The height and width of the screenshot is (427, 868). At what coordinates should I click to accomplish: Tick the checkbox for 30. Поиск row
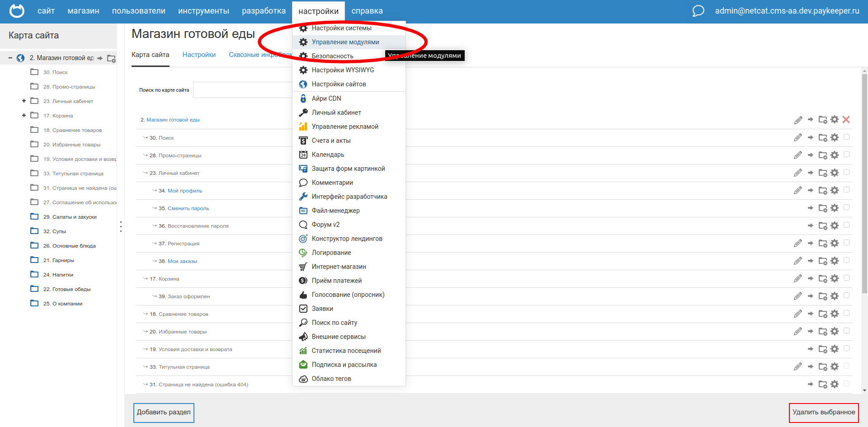click(847, 137)
